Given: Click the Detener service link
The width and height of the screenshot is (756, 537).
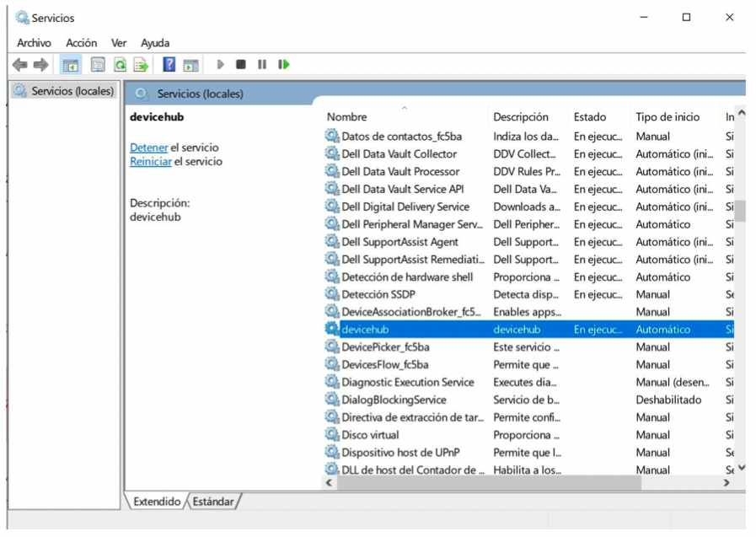Looking at the screenshot, I should coord(148,148).
